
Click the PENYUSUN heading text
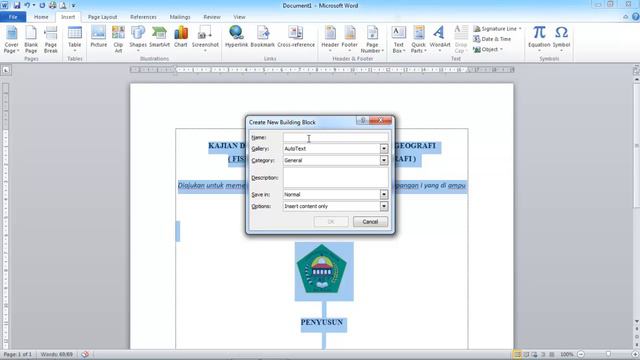tap(322, 322)
